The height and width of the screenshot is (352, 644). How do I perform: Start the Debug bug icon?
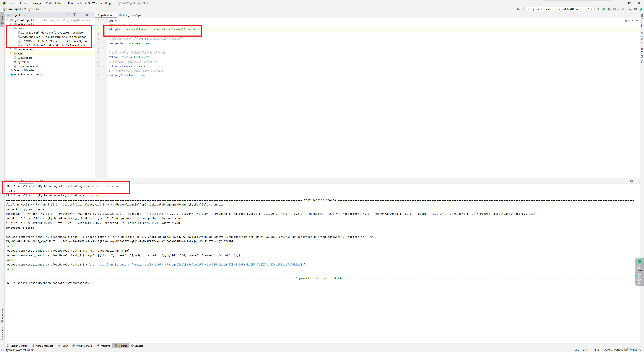(x=604, y=9)
